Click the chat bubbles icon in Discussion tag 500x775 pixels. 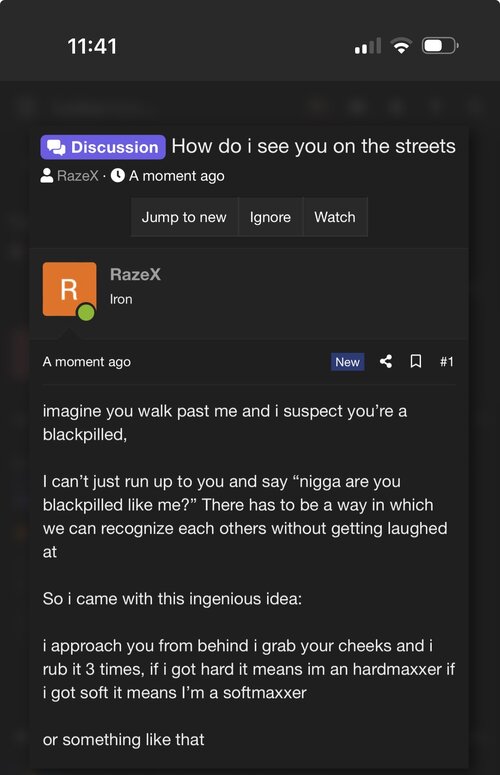(x=56, y=147)
